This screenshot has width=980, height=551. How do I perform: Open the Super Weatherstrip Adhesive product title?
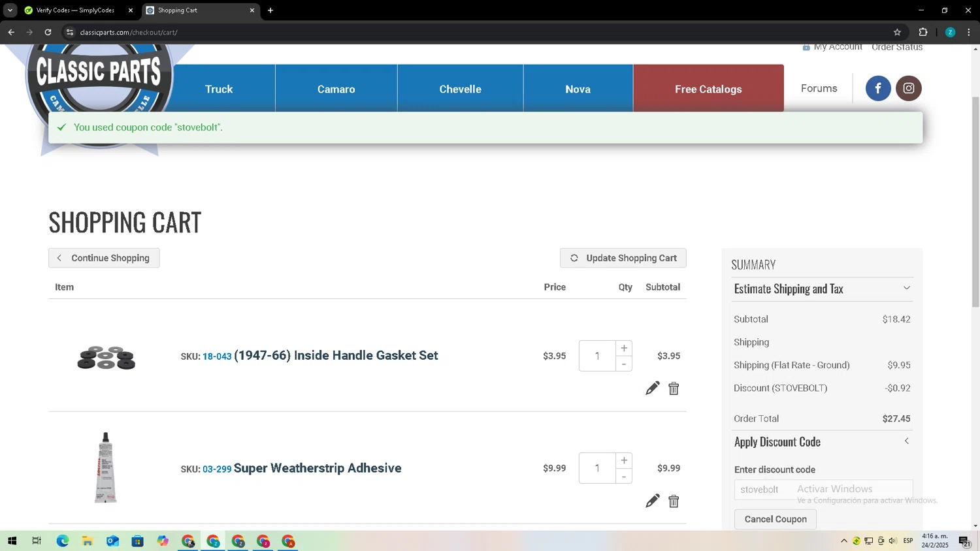pos(318,468)
